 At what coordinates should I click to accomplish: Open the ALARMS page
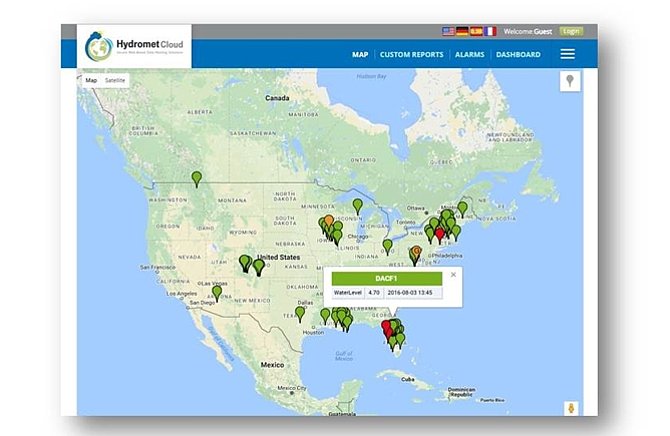(x=468, y=54)
